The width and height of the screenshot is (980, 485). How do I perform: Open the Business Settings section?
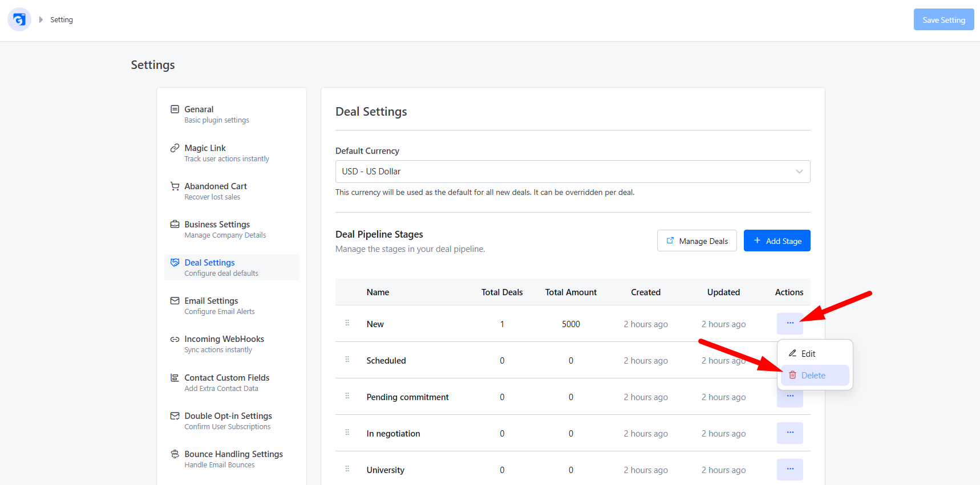click(232, 229)
